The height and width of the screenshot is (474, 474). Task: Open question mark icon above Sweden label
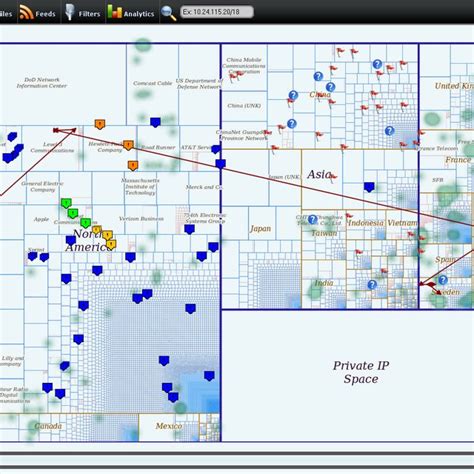[443, 280]
